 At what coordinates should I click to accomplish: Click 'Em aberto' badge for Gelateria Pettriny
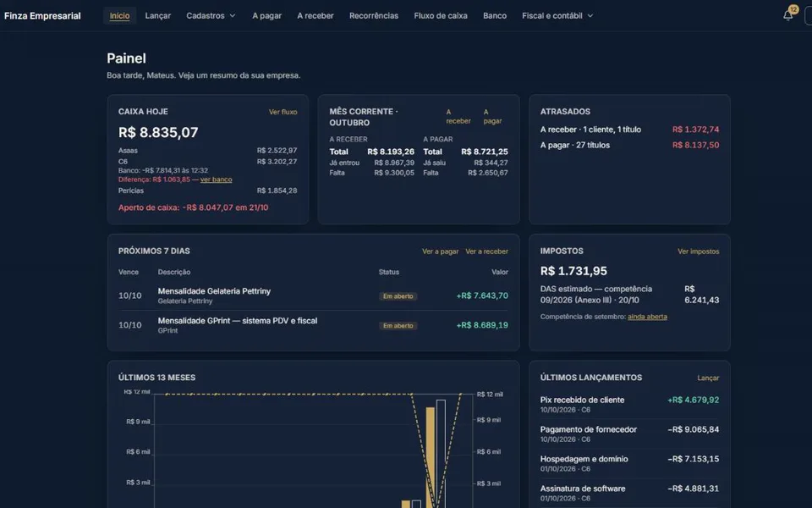(398, 296)
